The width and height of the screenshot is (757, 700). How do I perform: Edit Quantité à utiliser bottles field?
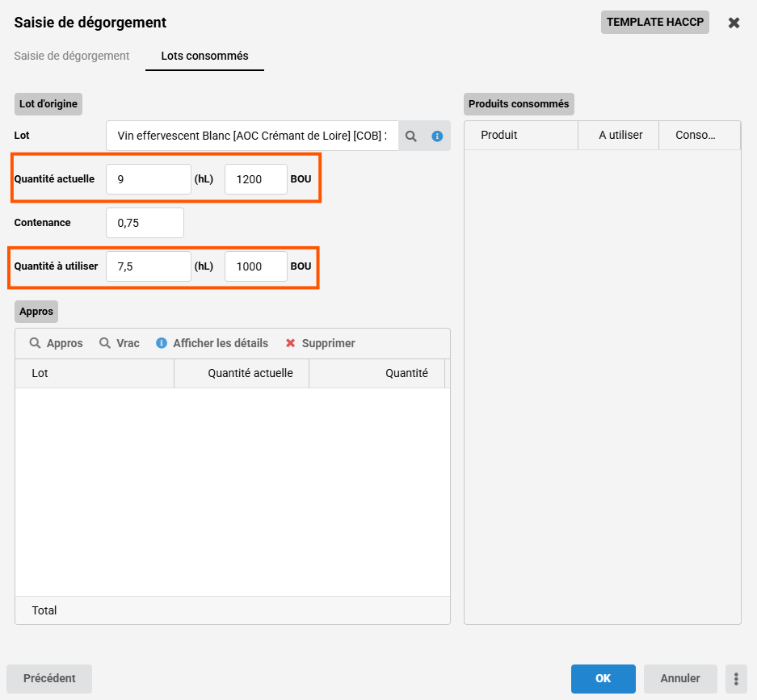255,266
